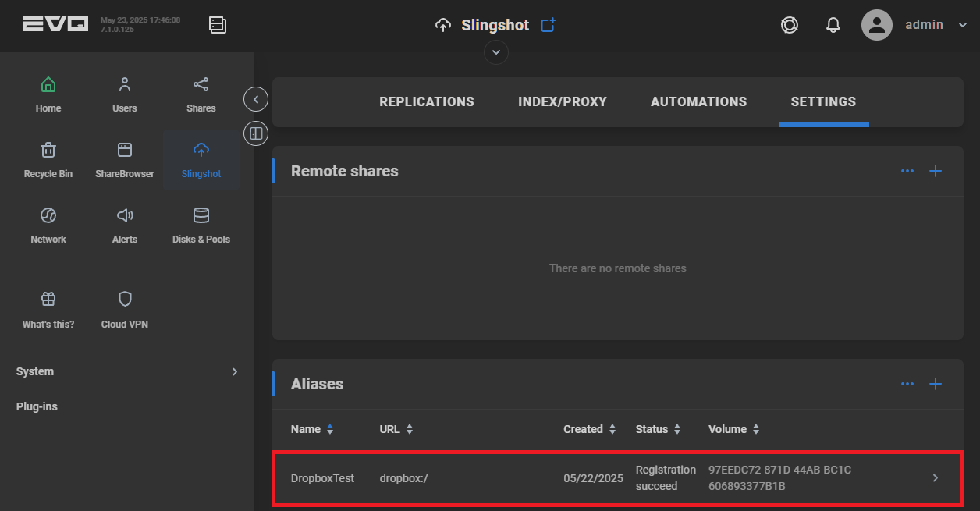Select the Settings tab
Viewport: 980px width, 511px height.
click(824, 101)
